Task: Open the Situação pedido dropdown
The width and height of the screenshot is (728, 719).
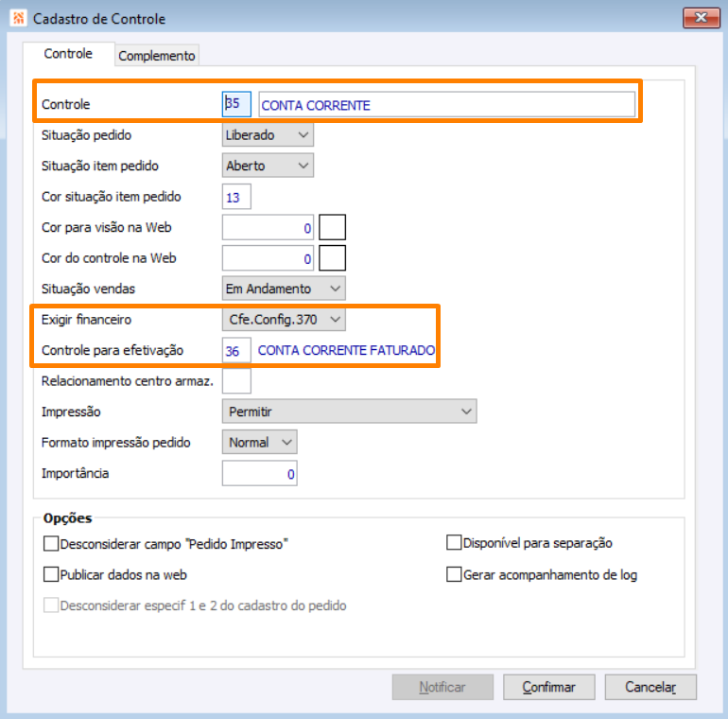Action: [x=268, y=135]
